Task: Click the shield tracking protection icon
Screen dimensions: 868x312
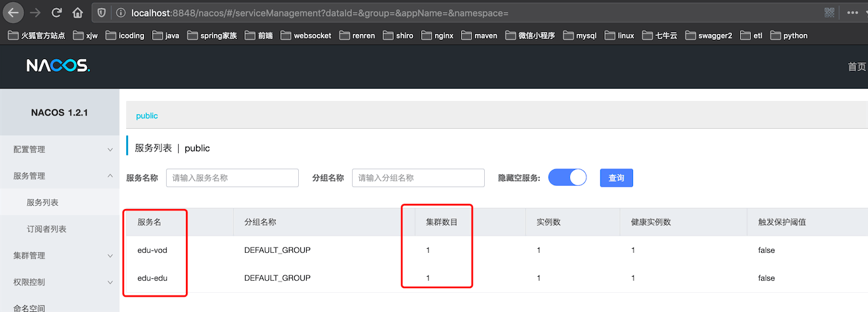Action: (x=101, y=13)
